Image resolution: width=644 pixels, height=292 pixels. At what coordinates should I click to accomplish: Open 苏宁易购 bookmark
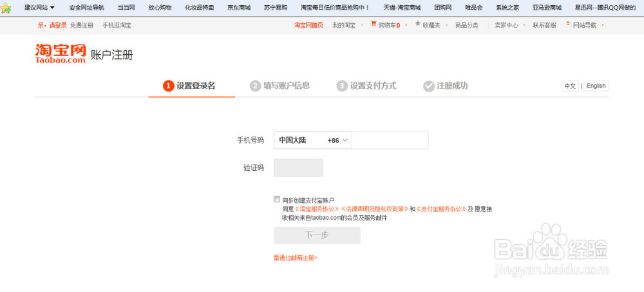pyautogui.click(x=276, y=7)
